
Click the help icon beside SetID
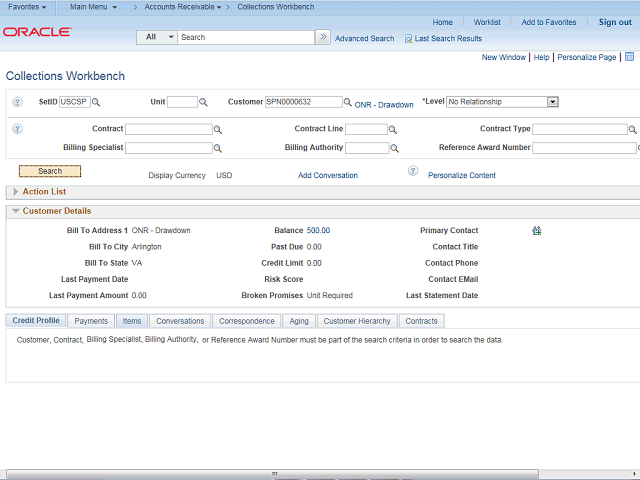click(17, 102)
